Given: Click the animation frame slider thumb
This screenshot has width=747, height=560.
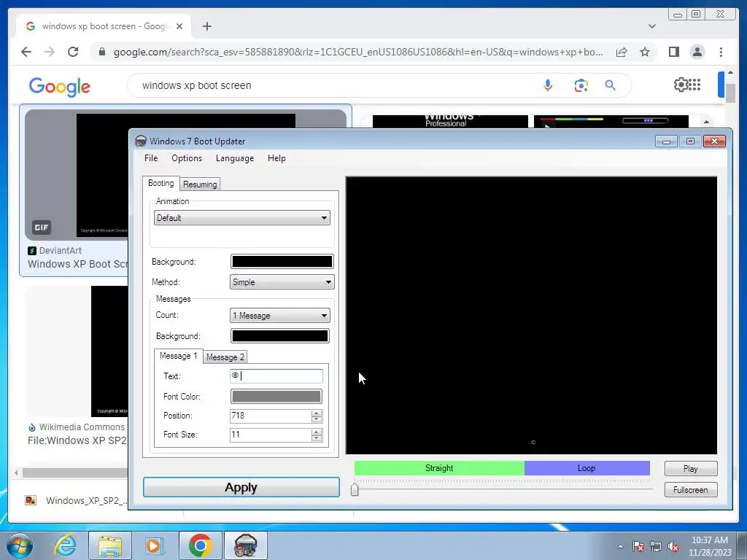Looking at the screenshot, I should (x=355, y=489).
